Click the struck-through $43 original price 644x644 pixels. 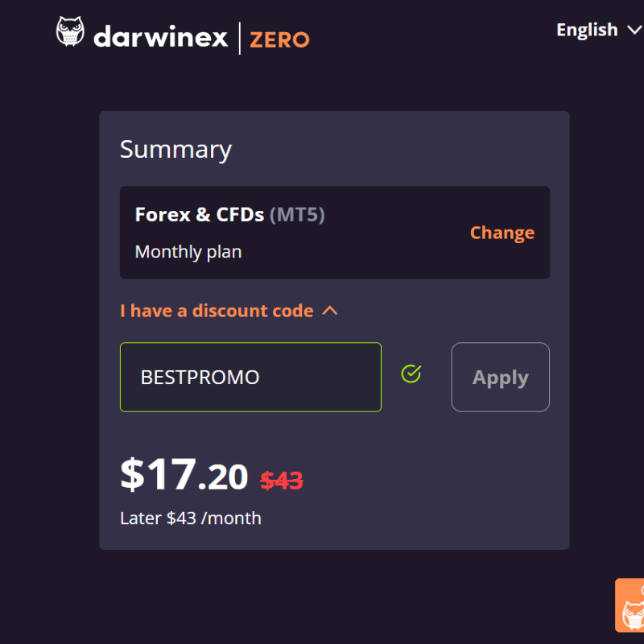[282, 480]
